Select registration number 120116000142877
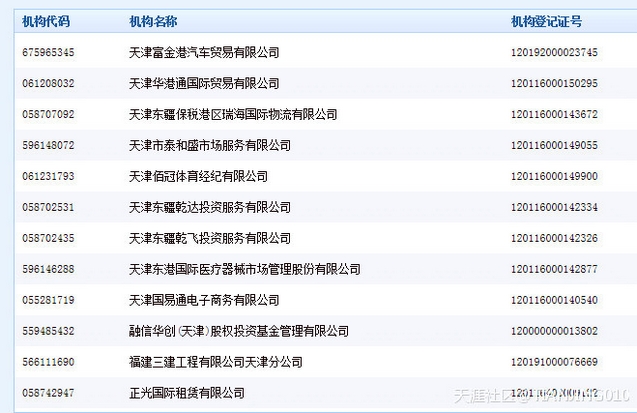The image size is (637, 413). point(554,269)
